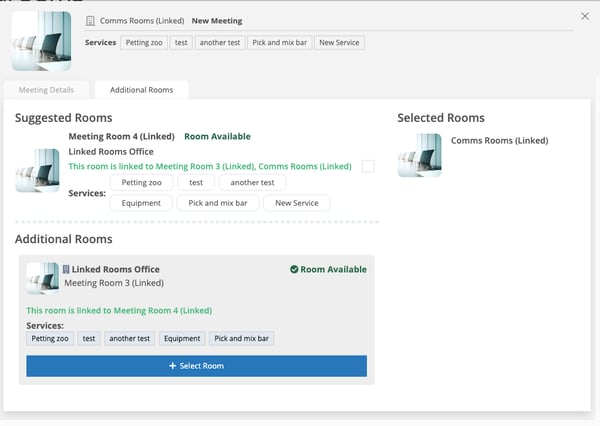Click Pick and mix bar tag in header

(279, 43)
